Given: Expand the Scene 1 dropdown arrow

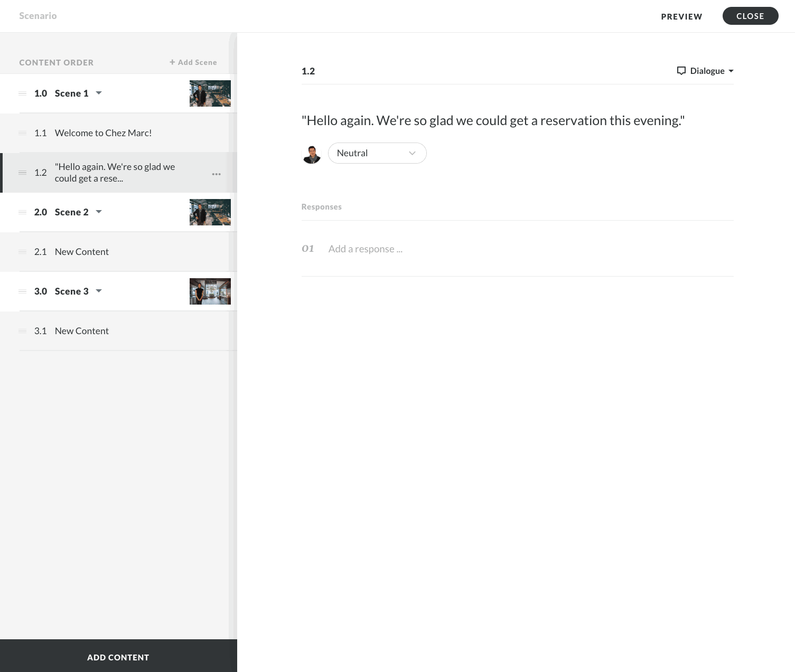Looking at the screenshot, I should click(99, 93).
